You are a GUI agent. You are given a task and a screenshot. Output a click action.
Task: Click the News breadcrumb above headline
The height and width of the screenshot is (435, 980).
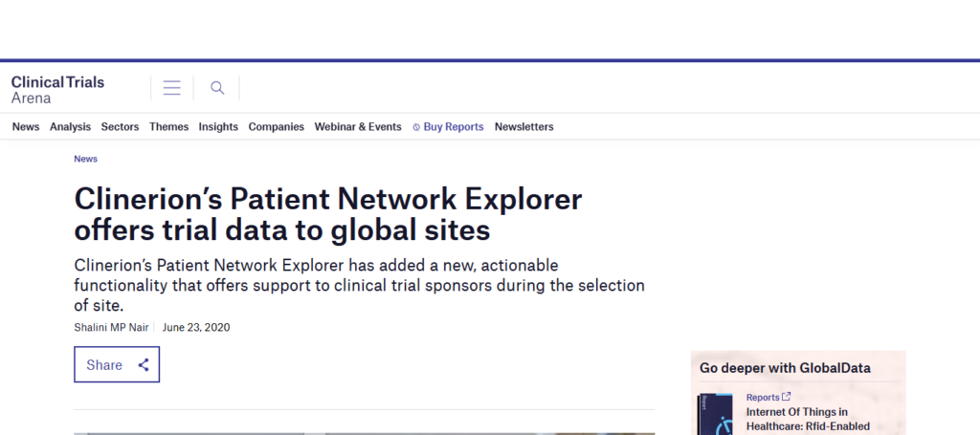[85, 159]
